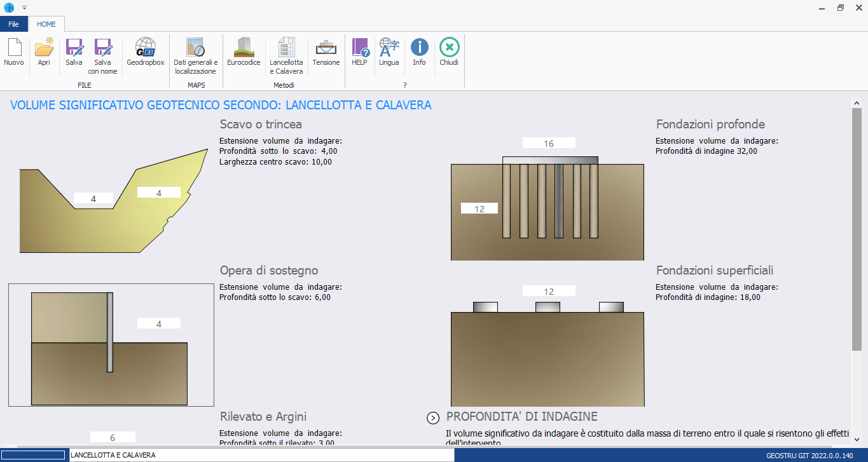Edit the depth value 16 above deep foundations

[x=548, y=142]
